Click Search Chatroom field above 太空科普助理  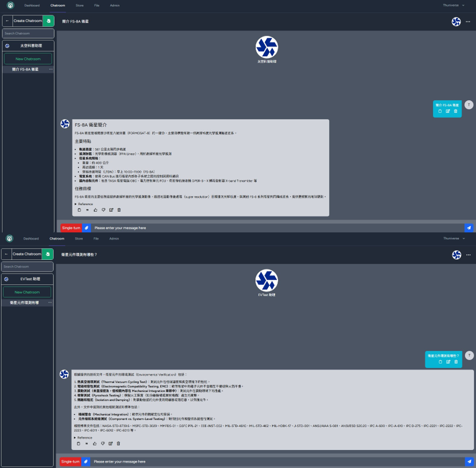pyautogui.click(x=28, y=33)
